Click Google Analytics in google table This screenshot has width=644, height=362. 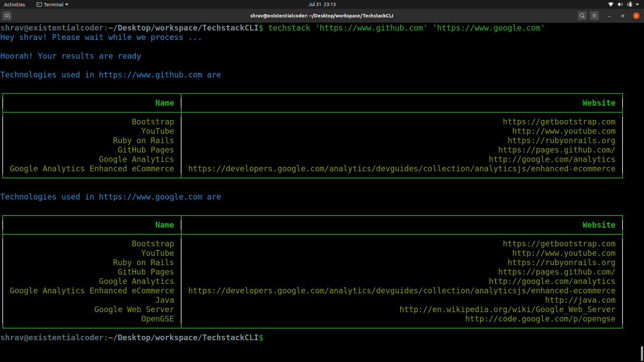coord(137,282)
